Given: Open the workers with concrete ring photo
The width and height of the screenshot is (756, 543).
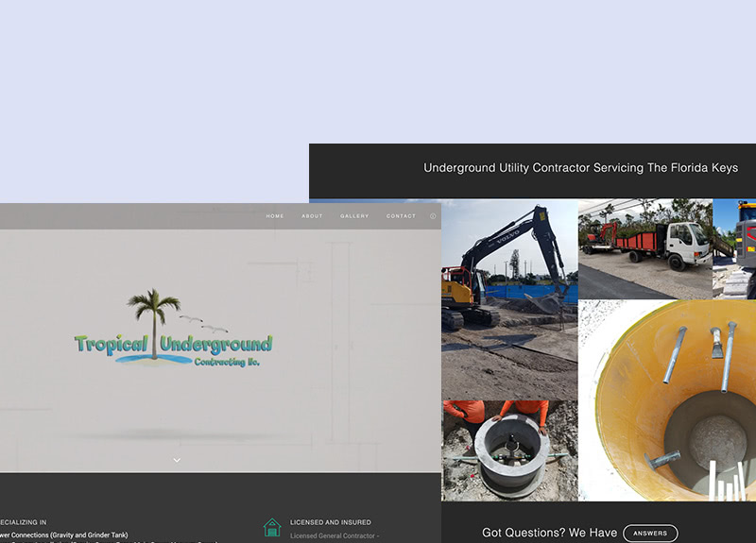Looking at the screenshot, I should [509, 451].
